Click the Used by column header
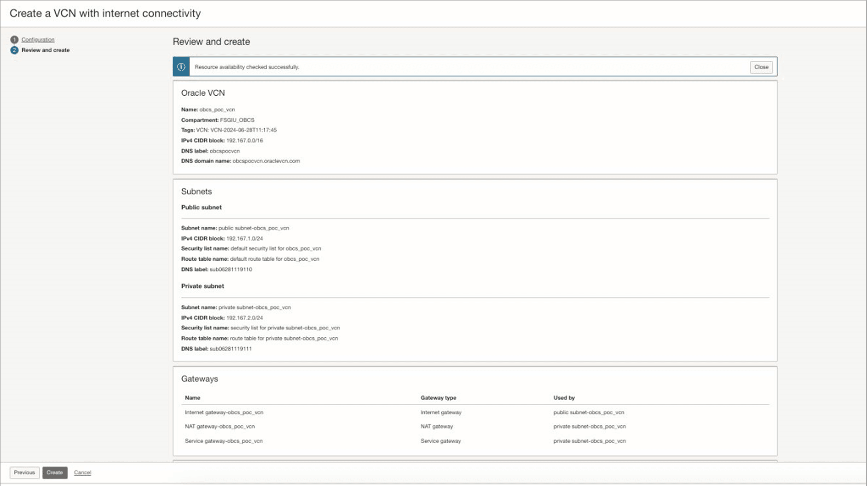This screenshot has height=489, width=868. click(x=565, y=398)
